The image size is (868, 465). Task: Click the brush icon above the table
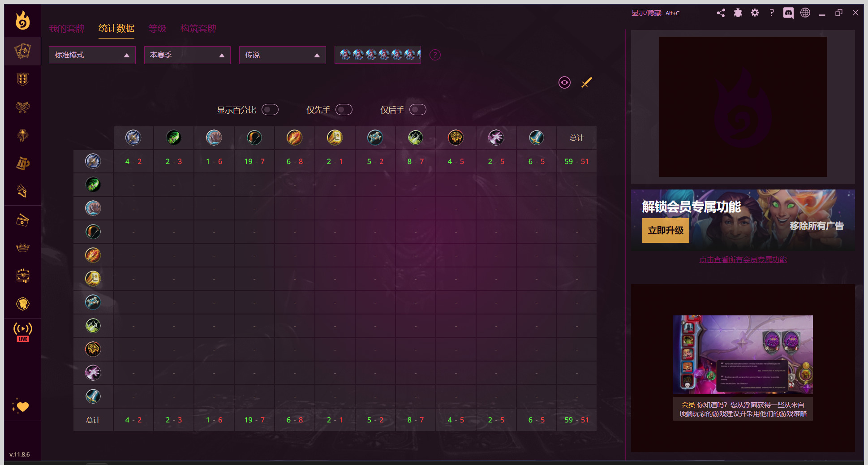pos(586,82)
